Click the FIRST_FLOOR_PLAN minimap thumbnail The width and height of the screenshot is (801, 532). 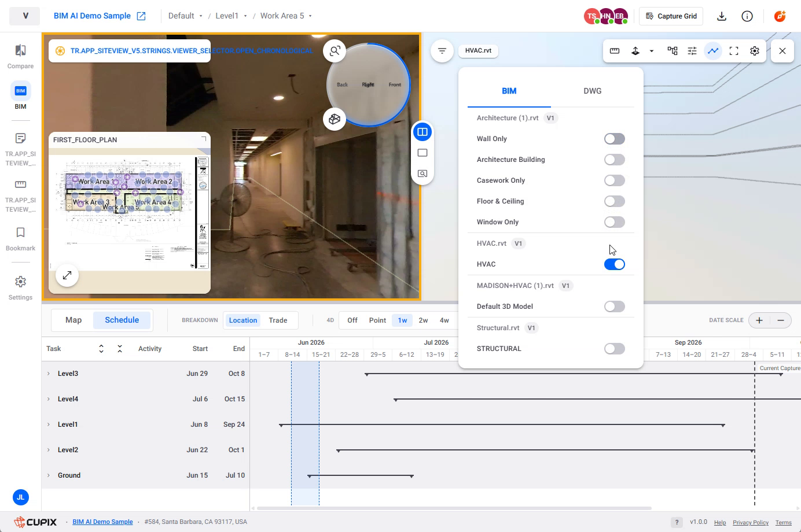tap(130, 212)
